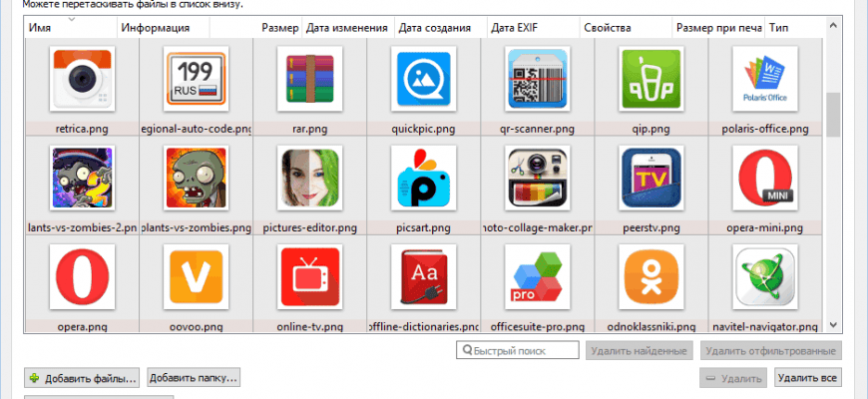
Task: Click the navitel-navigator.png file name label
Action: (x=765, y=326)
